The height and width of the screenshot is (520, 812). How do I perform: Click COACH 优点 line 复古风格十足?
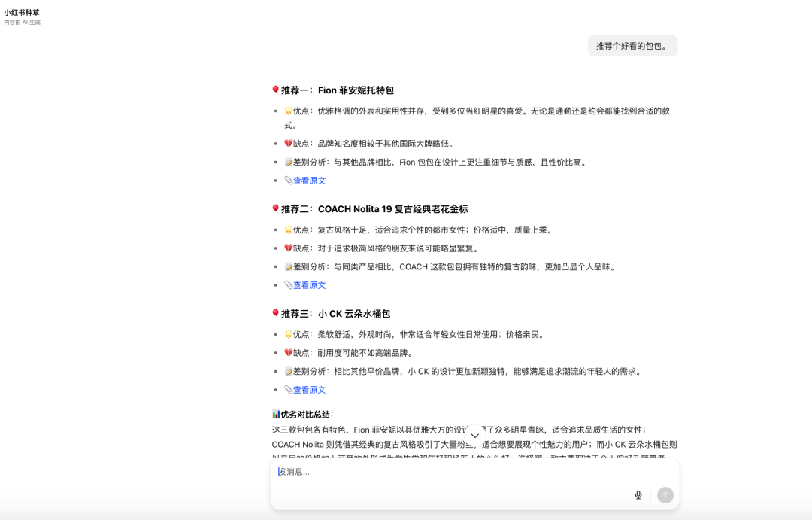[x=419, y=230]
